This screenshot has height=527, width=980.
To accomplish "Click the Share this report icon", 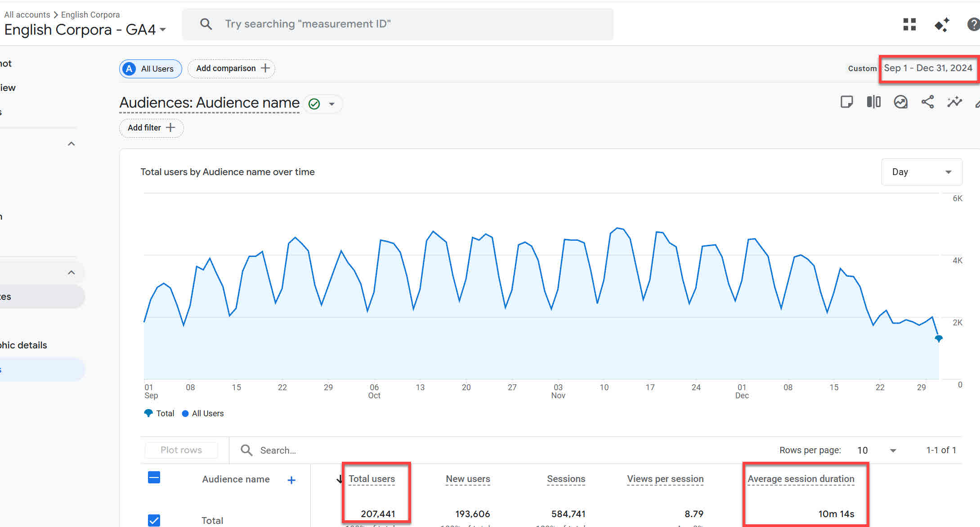I will 927,102.
